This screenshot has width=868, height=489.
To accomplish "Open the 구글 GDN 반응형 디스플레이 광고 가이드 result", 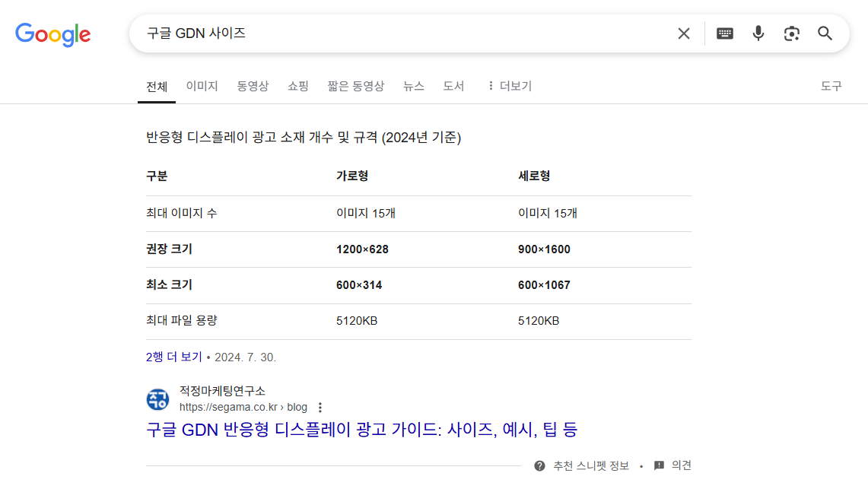I will [x=361, y=429].
